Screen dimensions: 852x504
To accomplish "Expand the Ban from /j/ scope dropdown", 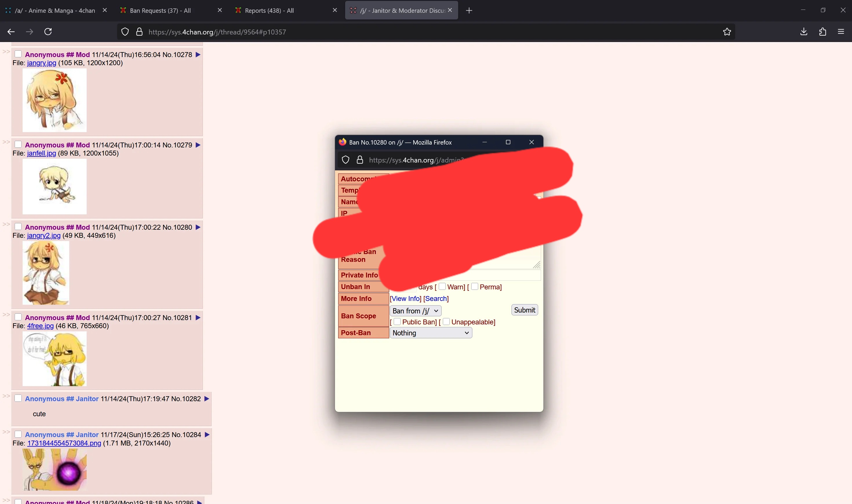I will (x=416, y=311).
